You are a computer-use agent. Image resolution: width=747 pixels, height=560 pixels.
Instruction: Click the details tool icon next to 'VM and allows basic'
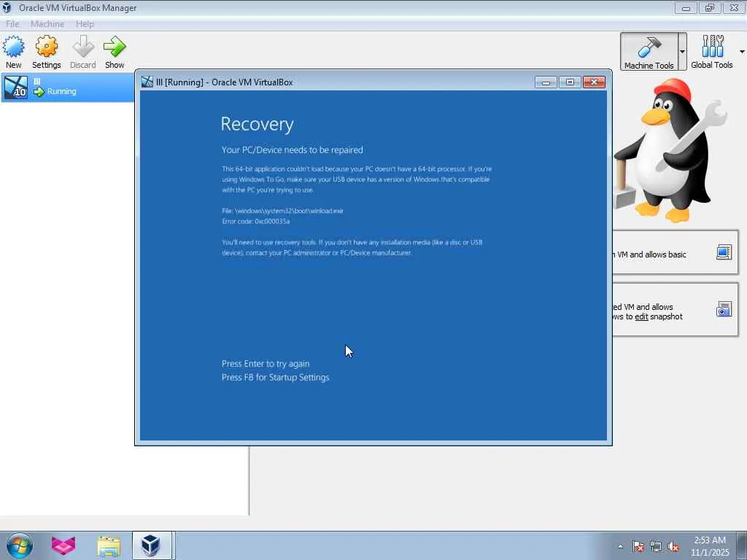pyautogui.click(x=724, y=252)
